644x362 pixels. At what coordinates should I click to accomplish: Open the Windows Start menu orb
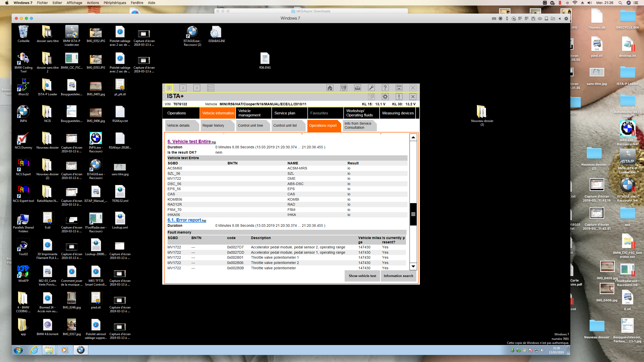pyautogui.click(x=18, y=350)
